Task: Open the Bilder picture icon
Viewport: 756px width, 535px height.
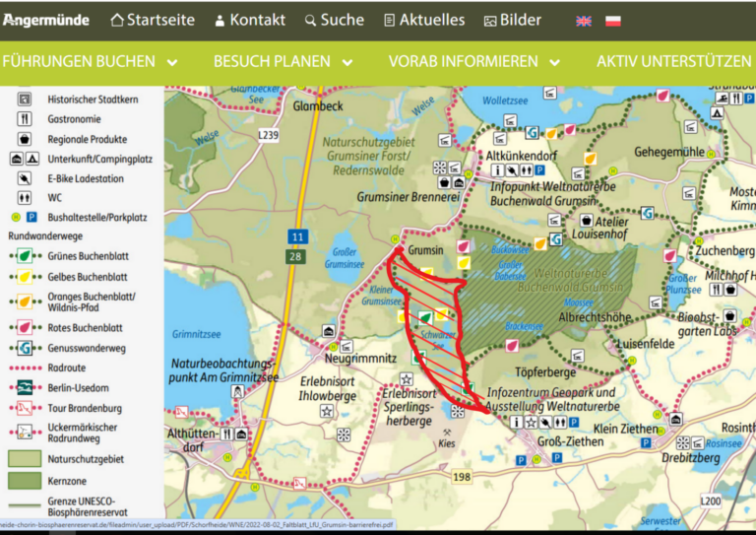Action: click(x=490, y=21)
